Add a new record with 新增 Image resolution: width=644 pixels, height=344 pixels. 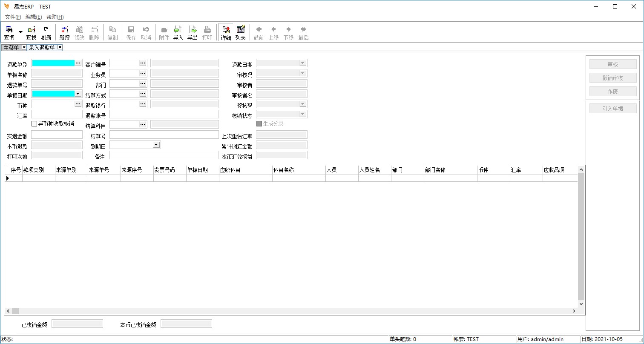[64, 32]
